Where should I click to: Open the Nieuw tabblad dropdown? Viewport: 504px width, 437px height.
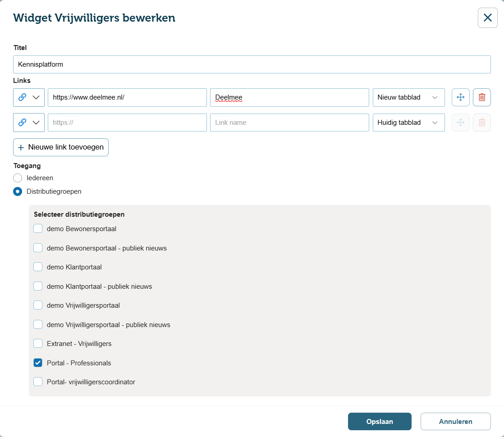click(x=408, y=97)
